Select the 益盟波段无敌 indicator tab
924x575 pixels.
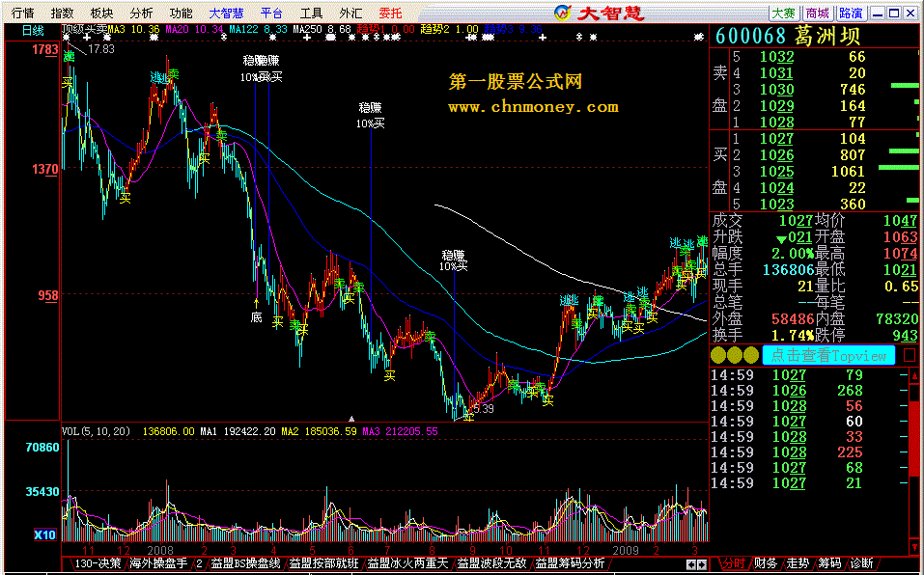pyautogui.click(x=491, y=563)
